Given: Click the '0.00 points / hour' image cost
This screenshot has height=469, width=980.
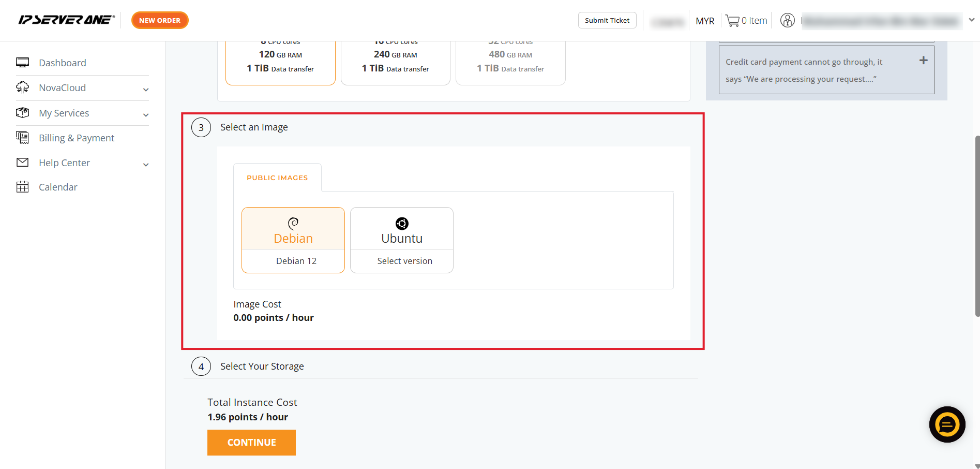Looking at the screenshot, I should pyautogui.click(x=274, y=318).
